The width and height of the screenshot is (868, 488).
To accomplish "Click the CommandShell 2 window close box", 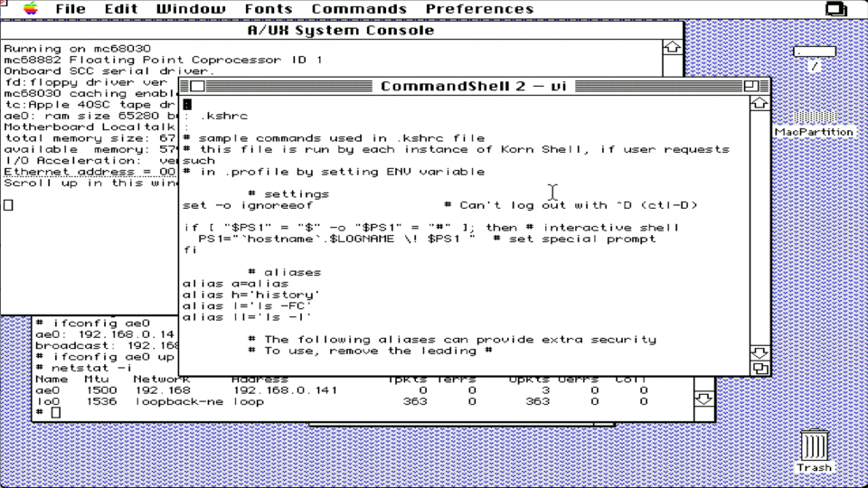I will [197, 86].
